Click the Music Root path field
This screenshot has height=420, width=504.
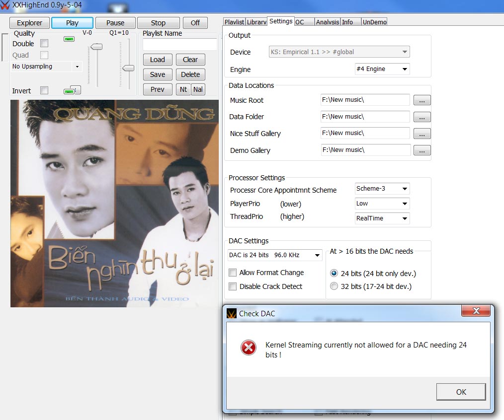pyautogui.click(x=365, y=100)
